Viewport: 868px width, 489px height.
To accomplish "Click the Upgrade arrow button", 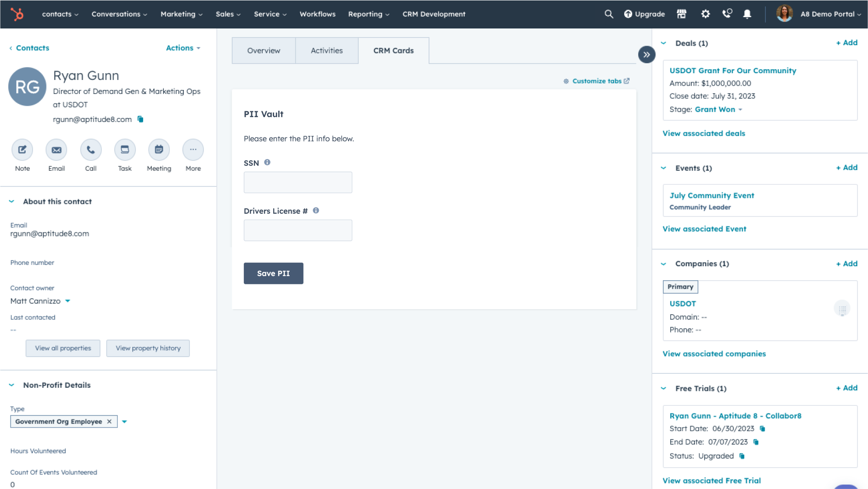I will 644,14.
